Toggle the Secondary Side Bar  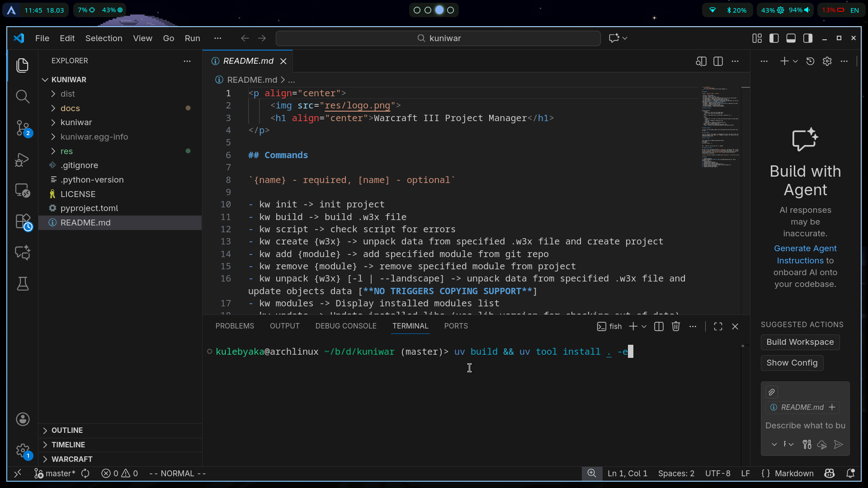coord(808,38)
